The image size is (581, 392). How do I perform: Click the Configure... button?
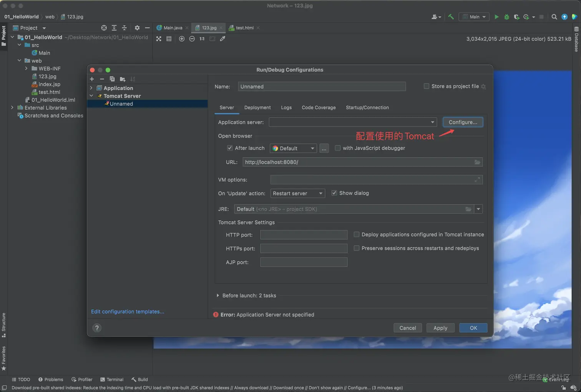(463, 122)
